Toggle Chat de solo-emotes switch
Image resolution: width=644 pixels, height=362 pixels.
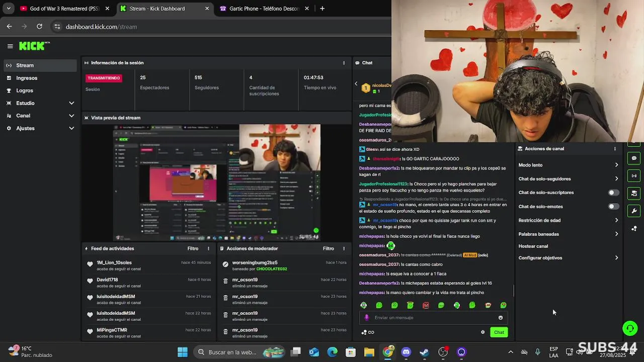[x=613, y=207]
